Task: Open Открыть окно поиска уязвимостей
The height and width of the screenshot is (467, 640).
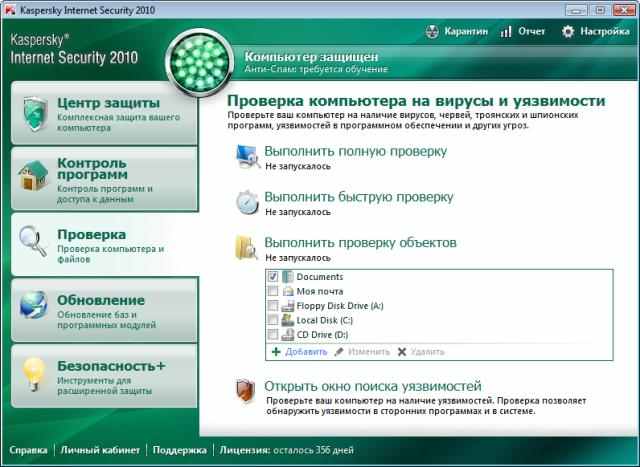Action: click(373, 386)
